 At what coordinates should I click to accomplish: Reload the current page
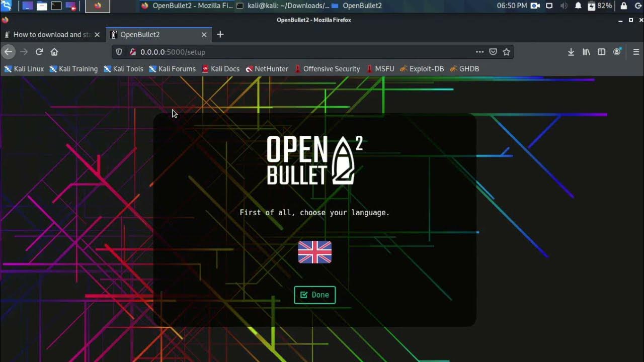point(39,52)
